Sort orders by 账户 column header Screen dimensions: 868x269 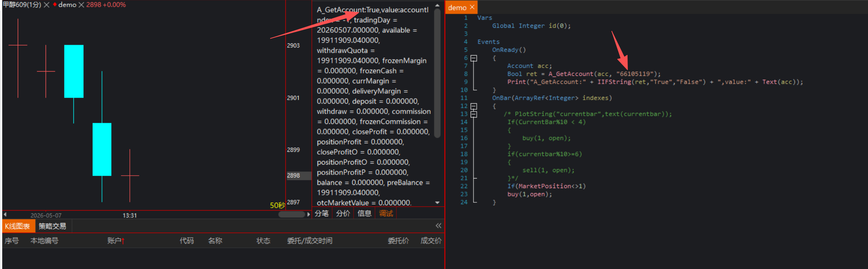pos(116,241)
